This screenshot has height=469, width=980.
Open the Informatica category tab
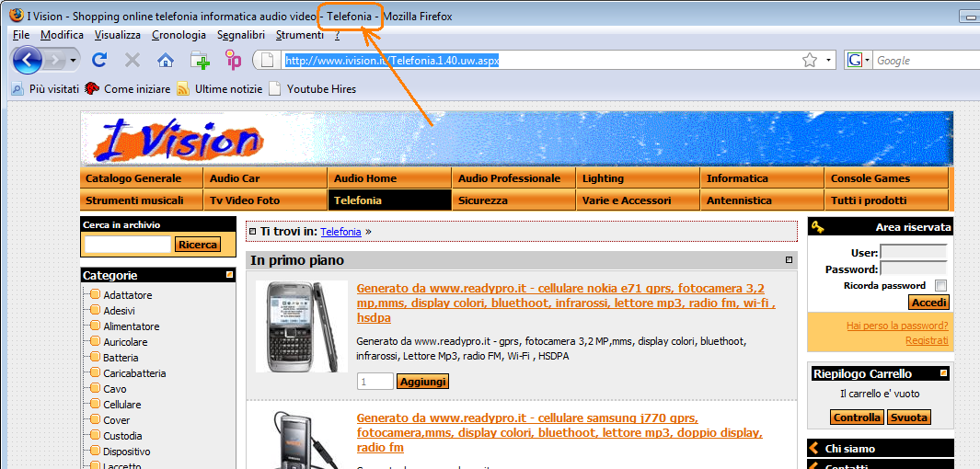[762, 178]
